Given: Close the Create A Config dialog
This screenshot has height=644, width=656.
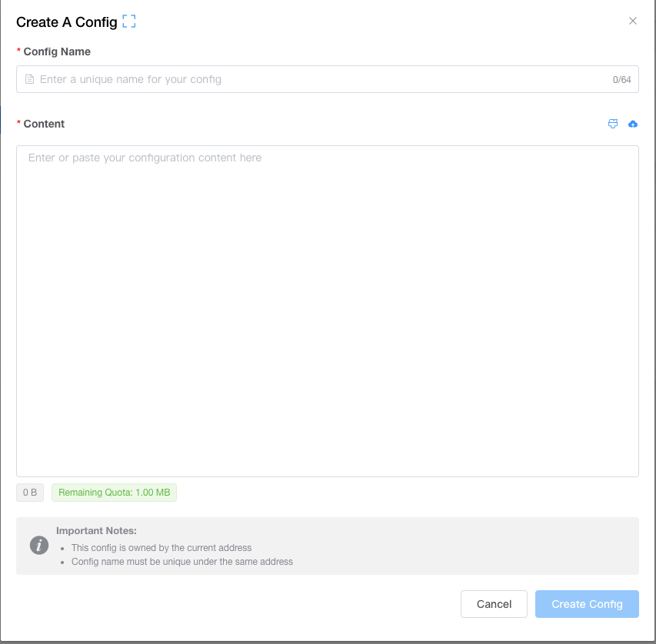Looking at the screenshot, I should coord(633,21).
